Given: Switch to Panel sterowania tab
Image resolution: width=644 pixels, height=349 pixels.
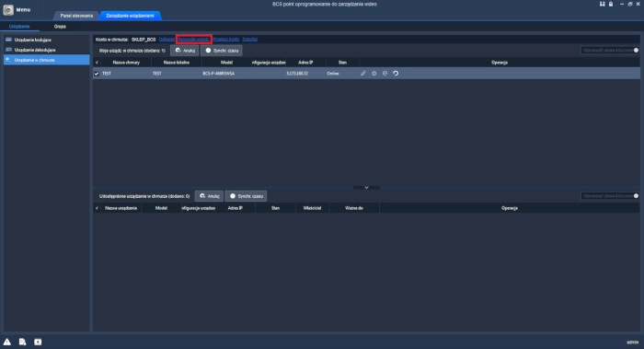Looking at the screenshot, I should pos(76,16).
